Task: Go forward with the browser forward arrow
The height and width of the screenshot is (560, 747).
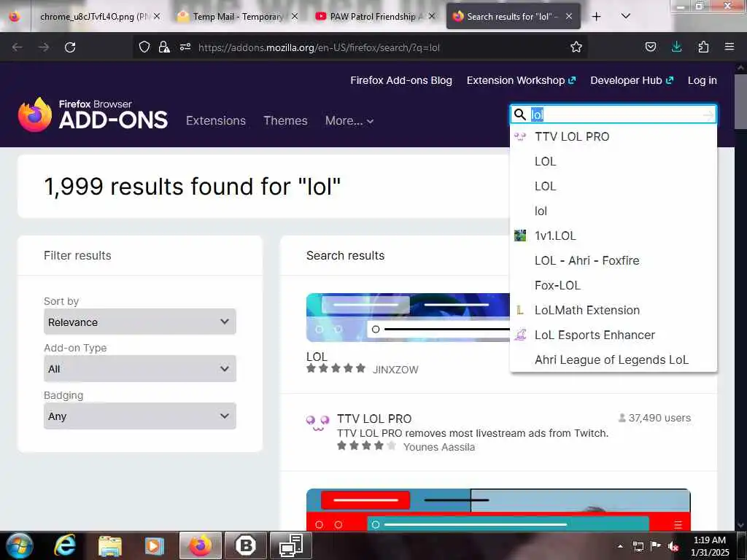Action: pyautogui.click(x=44, y=47)
